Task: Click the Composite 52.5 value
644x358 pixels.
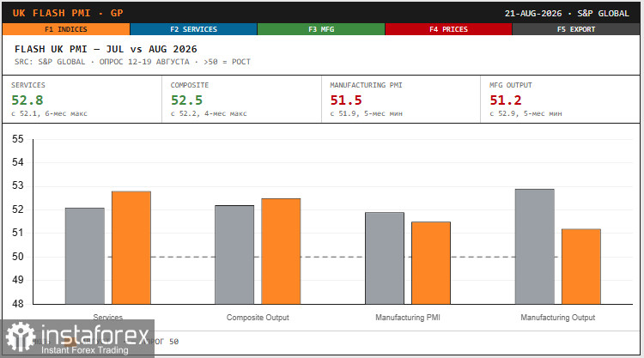Action: tap(186, 100)
